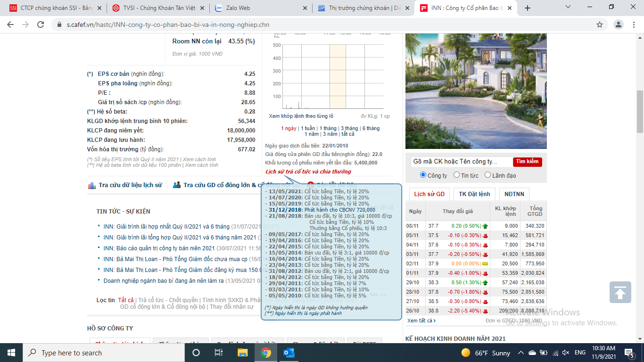Switch to the 'NĐTNN' tab
Image resolution: width=644 pixels, height=362 pixels.
pyautogui.click(x=514, y=194)
